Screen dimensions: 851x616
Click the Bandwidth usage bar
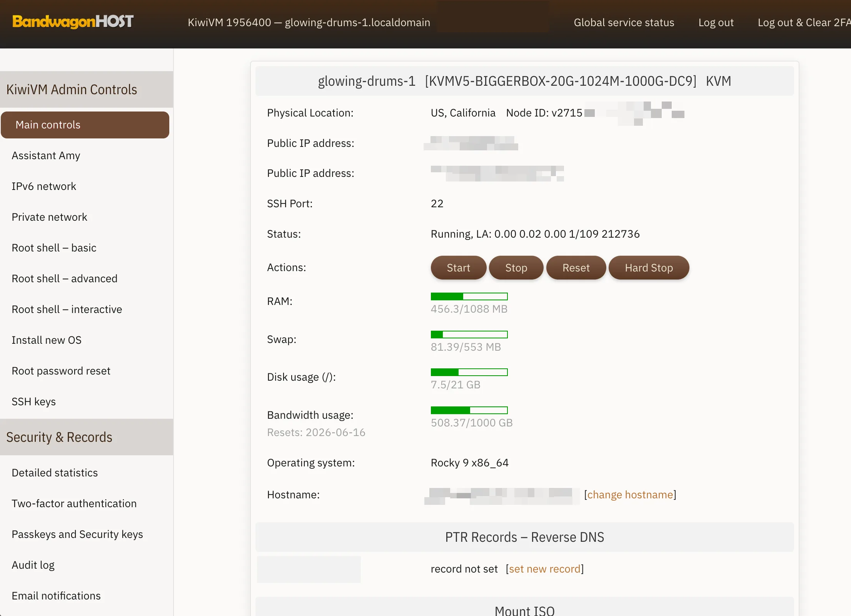[469, 410]
